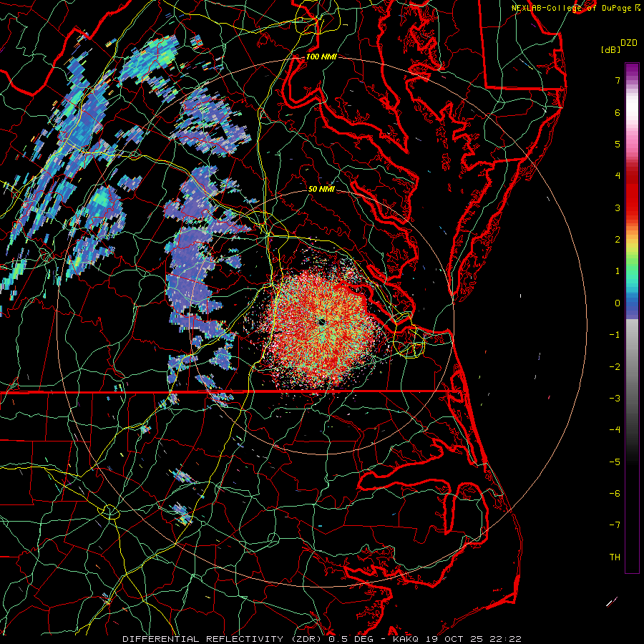Click the 50 NMI range ring label
This screenshot has width=644, height=644.
coord(321,189)
